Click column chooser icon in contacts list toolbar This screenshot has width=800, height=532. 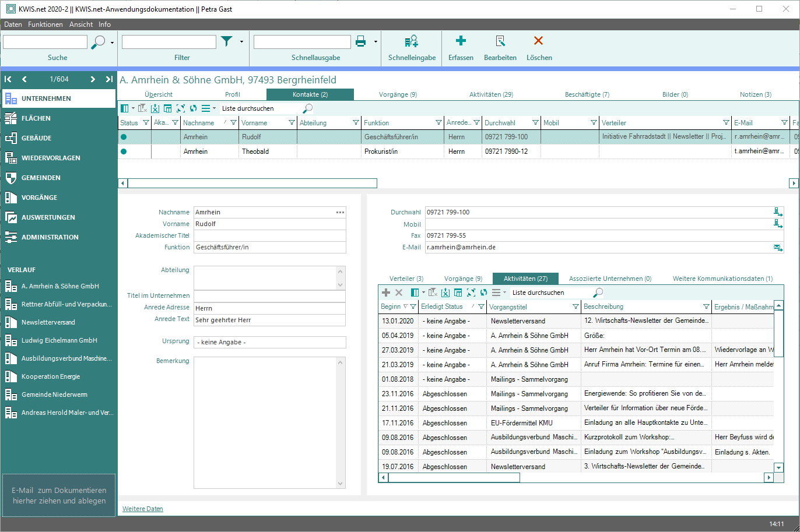coord(124,108)
